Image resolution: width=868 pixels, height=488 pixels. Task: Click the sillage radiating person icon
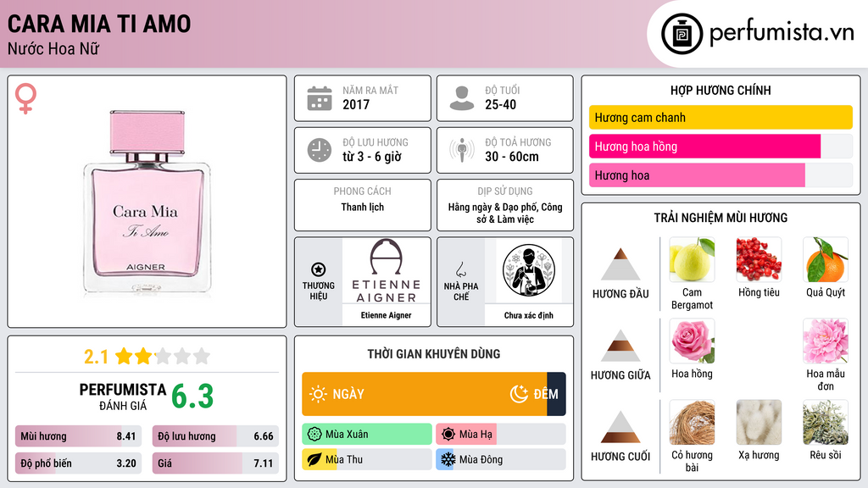[x=462, y=150]
